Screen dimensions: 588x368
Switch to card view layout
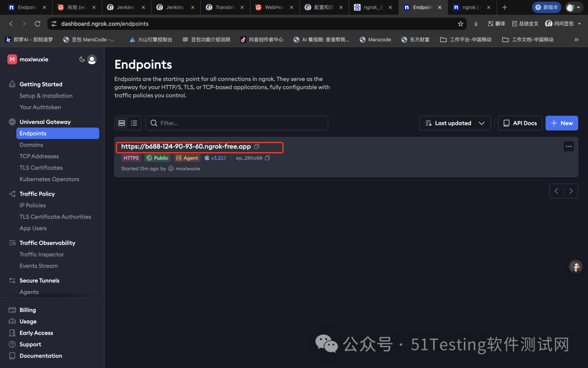[x=121, y=123]
